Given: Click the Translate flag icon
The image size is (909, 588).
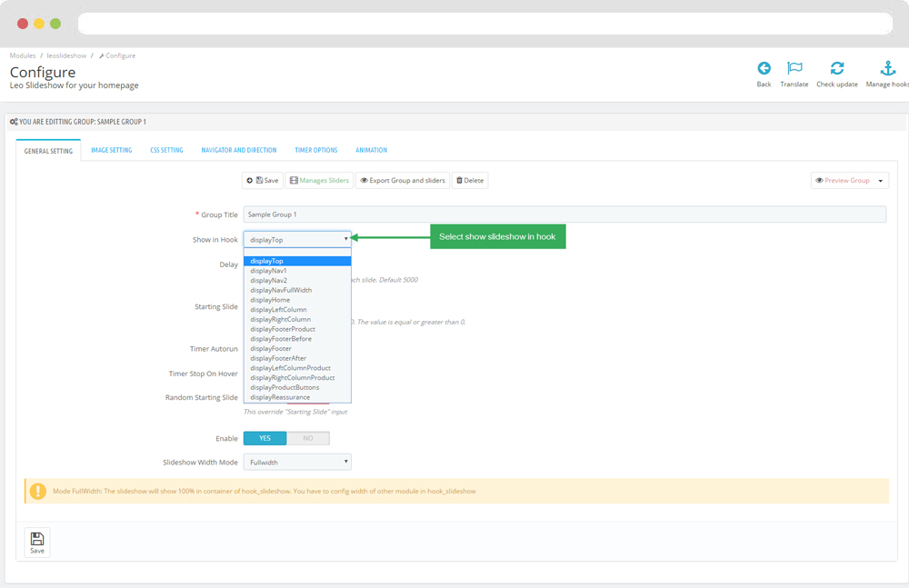Looking at the screenshot, I should tap(794, 69).
